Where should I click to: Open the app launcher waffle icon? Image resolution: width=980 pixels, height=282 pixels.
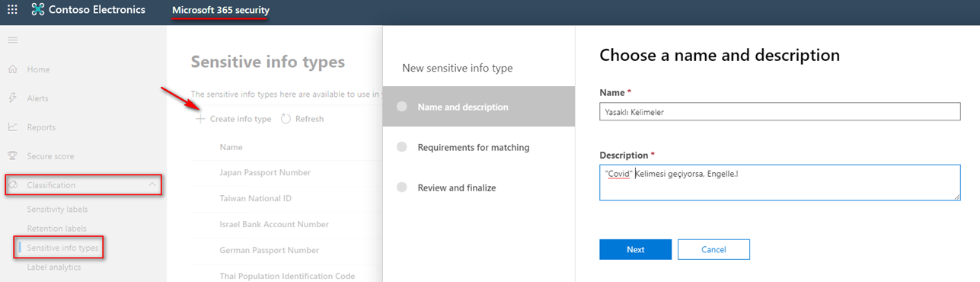12,11
